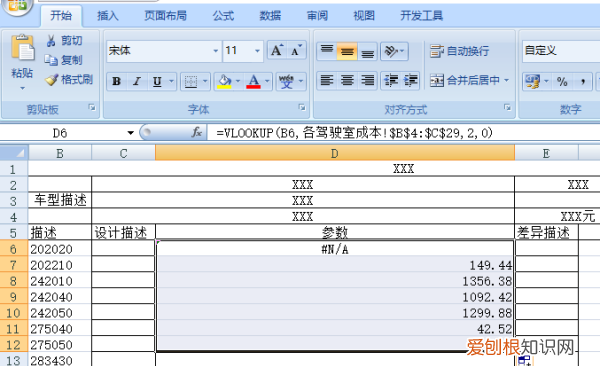This screenshot has height=366, width=600.
Task: Open the Formulas (公式) tab
Action: click(223, 16)
